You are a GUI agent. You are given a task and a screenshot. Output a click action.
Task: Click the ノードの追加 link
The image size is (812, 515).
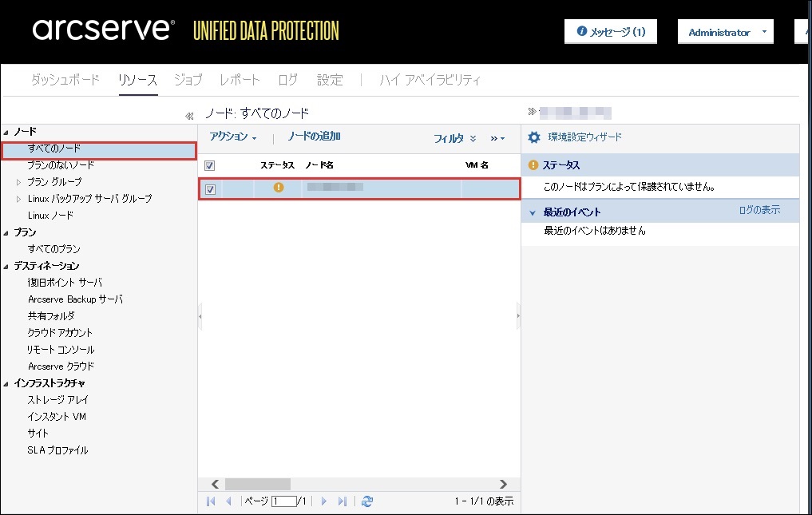pyautogui.click(x=314, y=137)
